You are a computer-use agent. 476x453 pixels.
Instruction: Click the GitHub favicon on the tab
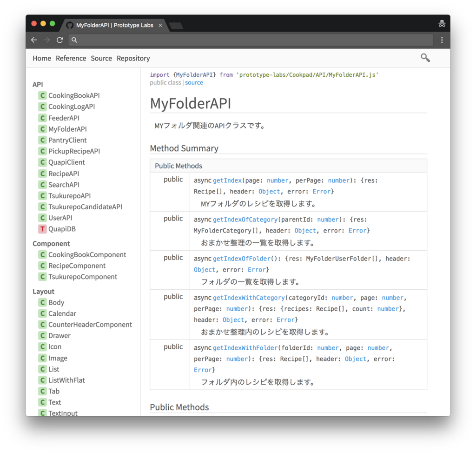[x=70, y=25]
